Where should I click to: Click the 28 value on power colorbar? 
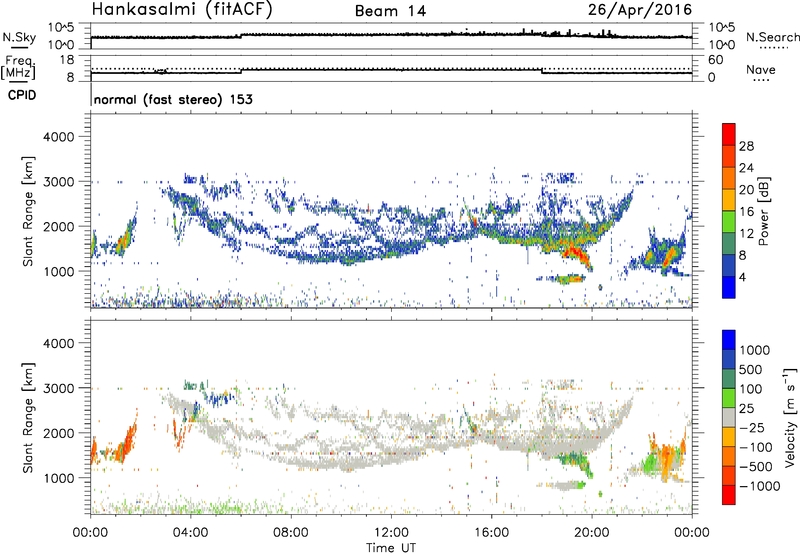[746, 146]
